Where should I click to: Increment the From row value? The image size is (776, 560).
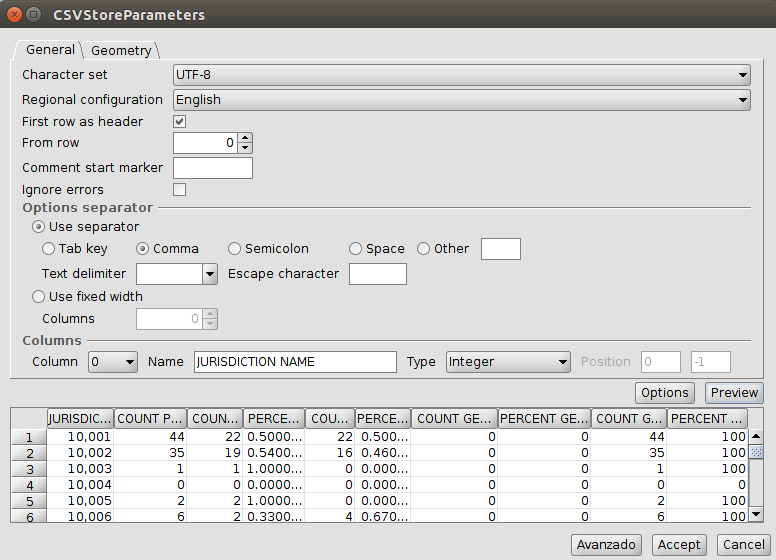coord(246,138)
